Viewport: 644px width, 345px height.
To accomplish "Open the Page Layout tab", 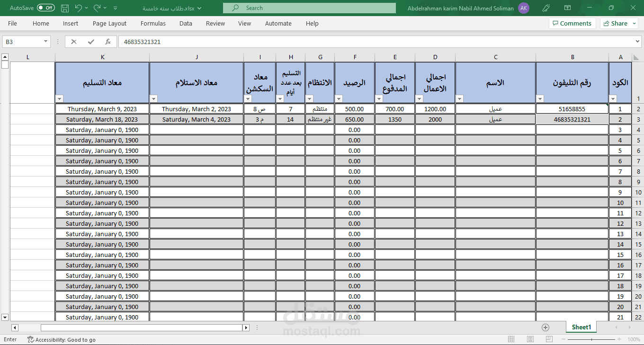I will click(109, 23).
